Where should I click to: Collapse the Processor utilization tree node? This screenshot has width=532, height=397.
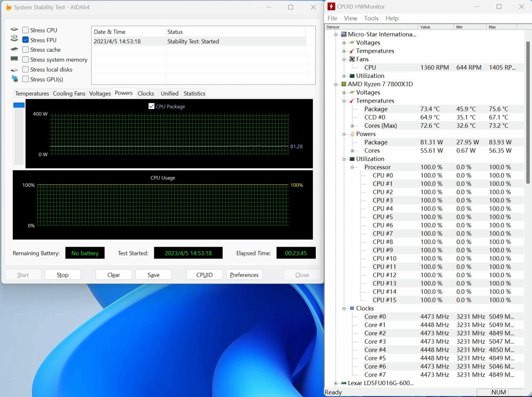click(353, 167)
